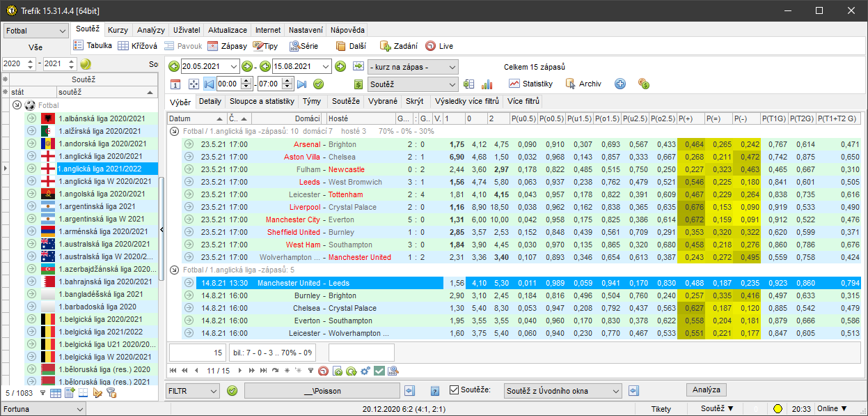
Task: Open the Zápasy matches view
Action: tap(227, 46)
